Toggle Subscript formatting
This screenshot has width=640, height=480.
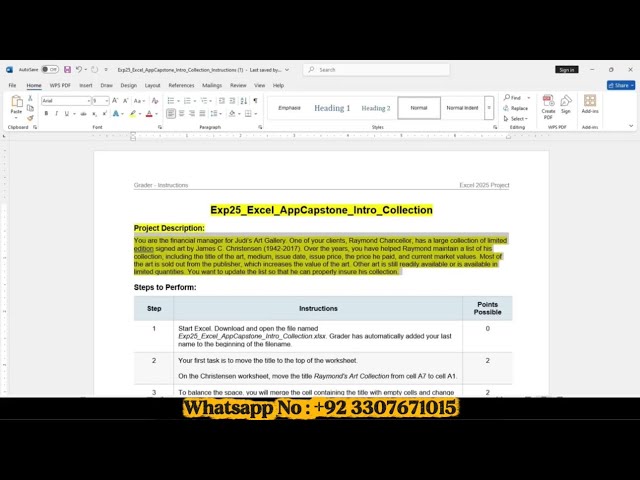[94, 113]
